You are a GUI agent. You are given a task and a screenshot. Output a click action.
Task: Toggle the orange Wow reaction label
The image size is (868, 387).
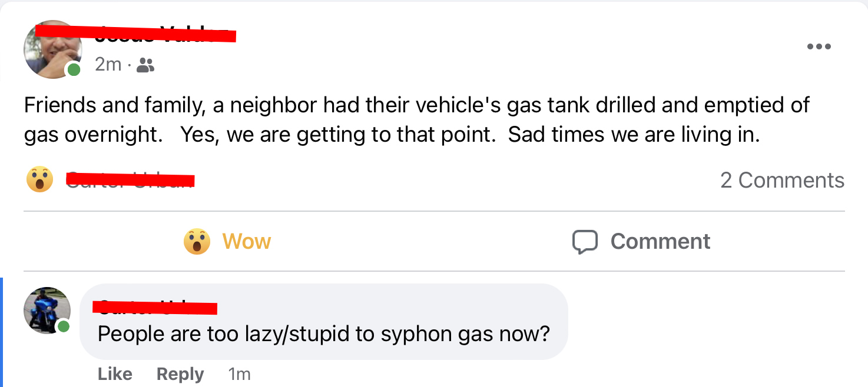[246, 242]
